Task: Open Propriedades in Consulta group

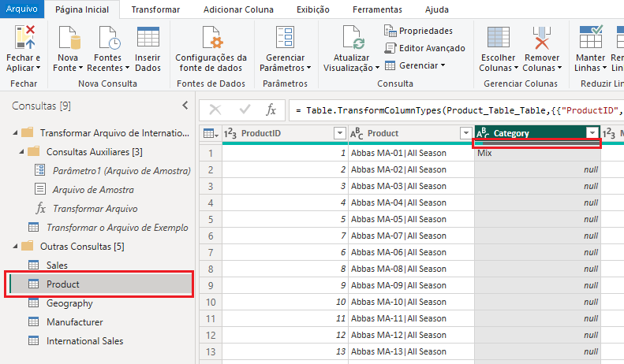Action: point(418,31)
